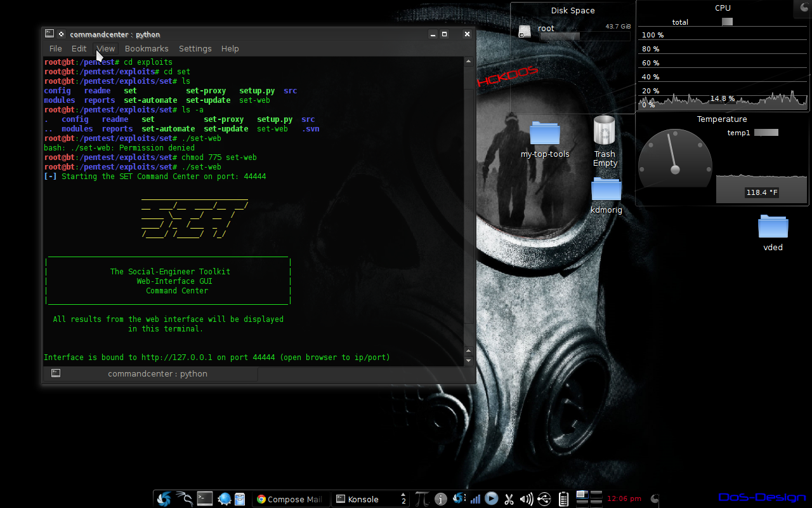The height and width of the screenshot is (508, 812).
Task: Click the terminal scrollbar down arrow
Action: point(469,360)
